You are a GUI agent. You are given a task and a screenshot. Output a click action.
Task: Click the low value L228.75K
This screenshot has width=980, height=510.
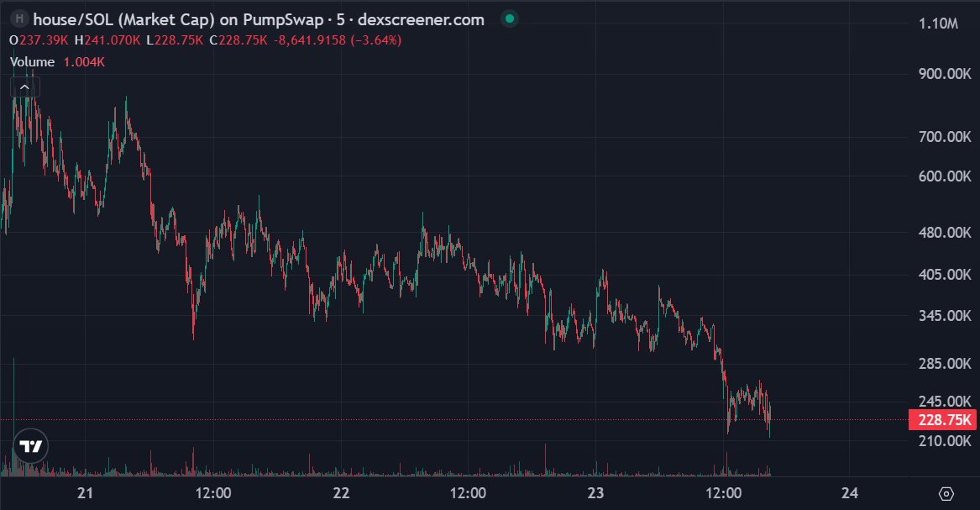pyautogui.click(x=175, y=40)
